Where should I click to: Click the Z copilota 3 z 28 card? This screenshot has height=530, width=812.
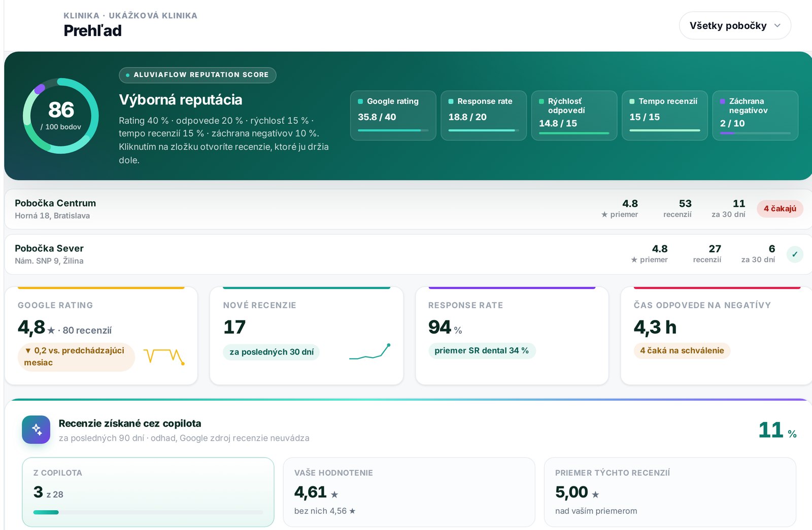click(148, 492)
